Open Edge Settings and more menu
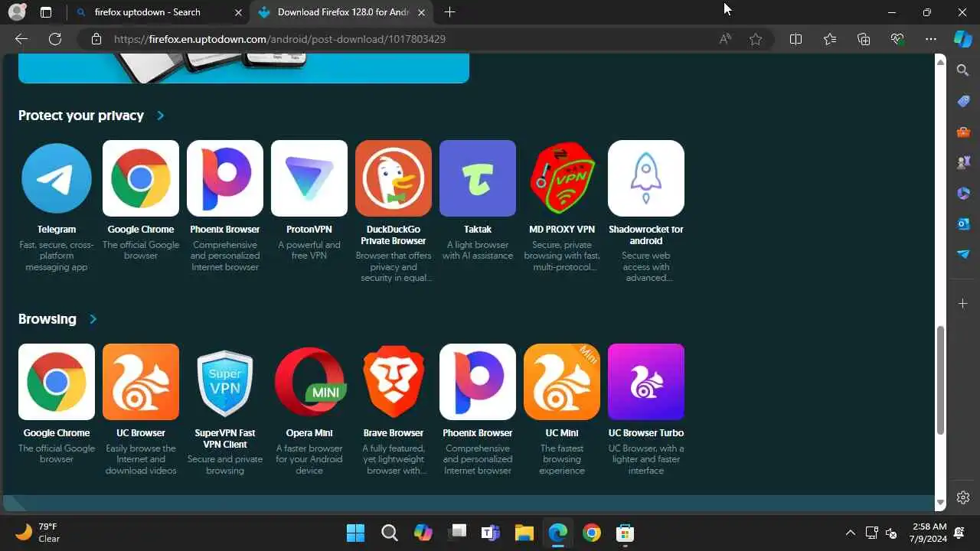Screen dimensions: 980x551 (x=931, y=39)
